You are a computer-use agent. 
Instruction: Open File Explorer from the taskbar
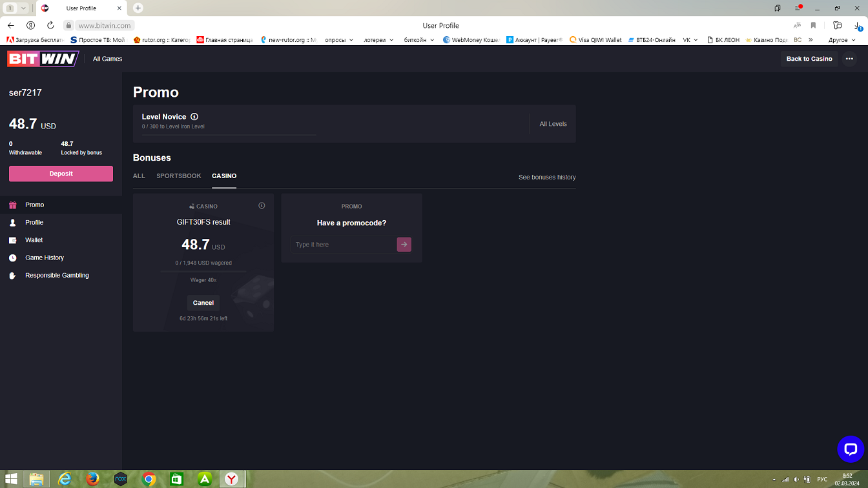point(37,479)
